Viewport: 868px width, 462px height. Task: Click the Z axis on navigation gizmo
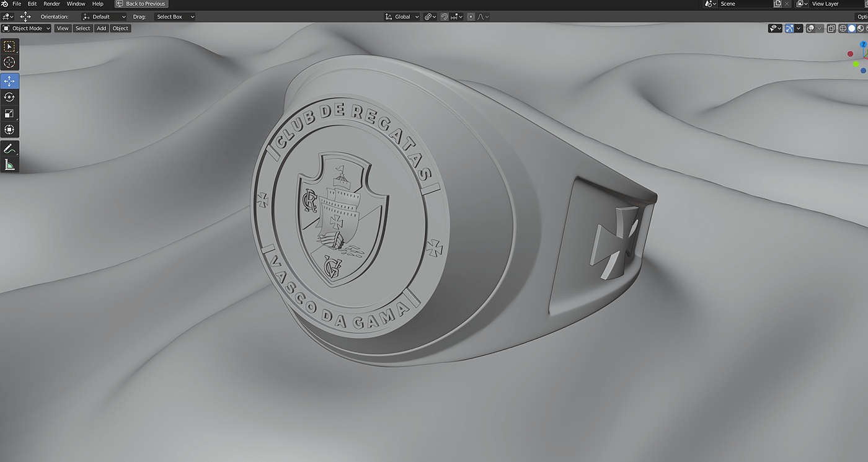pos(863,45)
